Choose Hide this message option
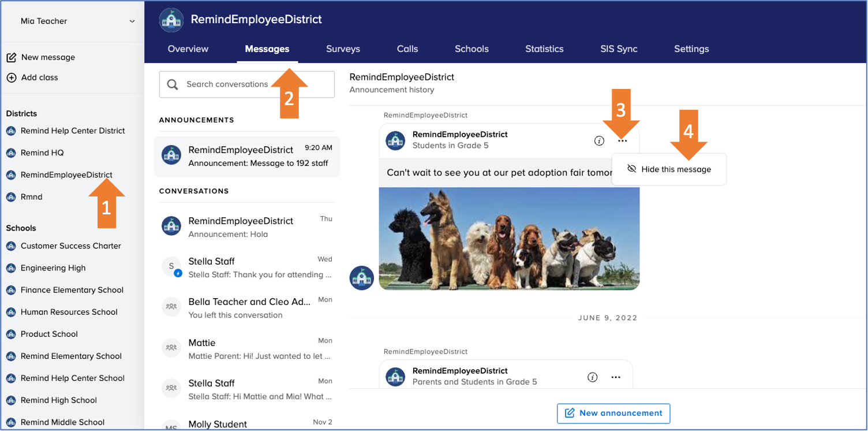This screenshot has height=431, width=868. tap(669, 169)
